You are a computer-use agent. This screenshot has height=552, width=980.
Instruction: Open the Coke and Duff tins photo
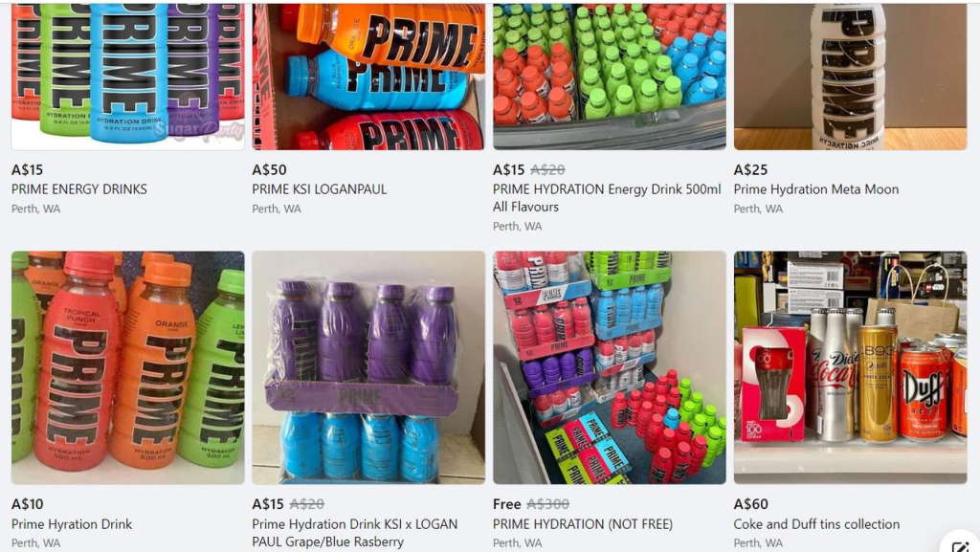[x=850, y=367]
